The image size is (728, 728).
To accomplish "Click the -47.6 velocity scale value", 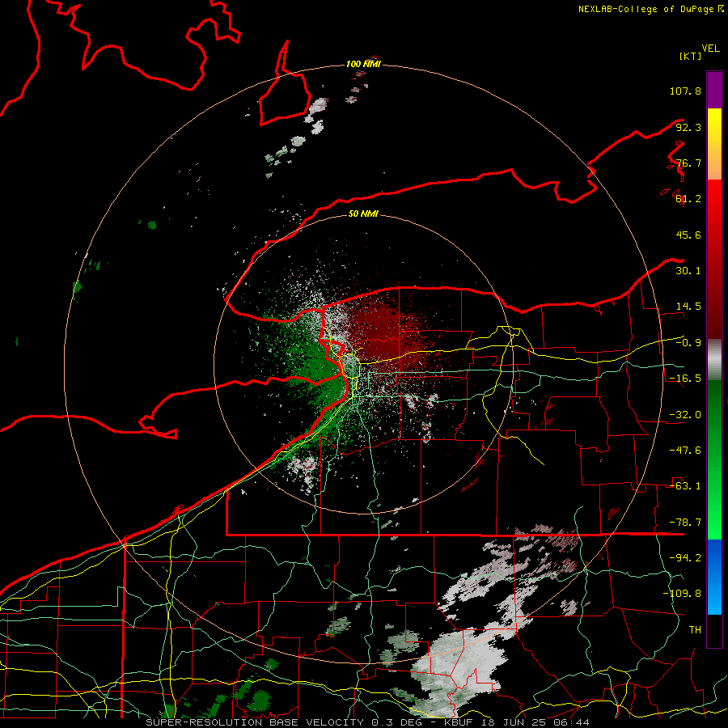I will [x=685, y=451].
